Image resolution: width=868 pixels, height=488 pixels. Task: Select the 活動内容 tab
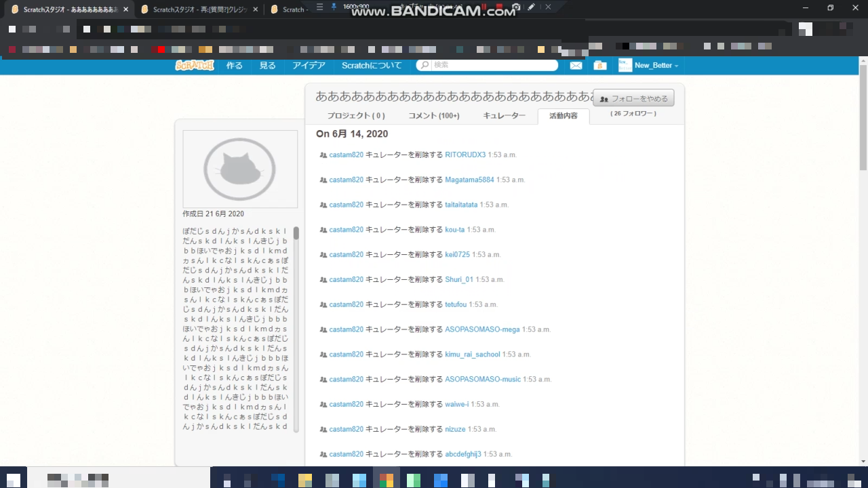(x=564, y=116)
